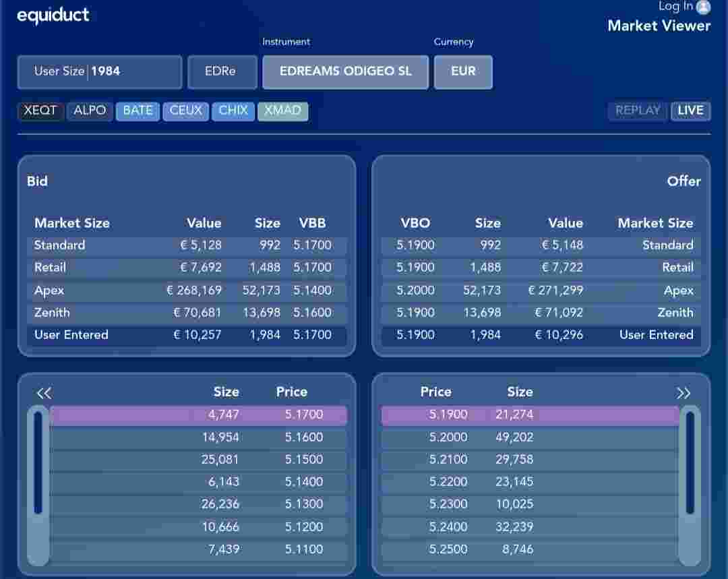
Task: Select the highlighted 5.1700 bid price row
Action: [198, 415]
